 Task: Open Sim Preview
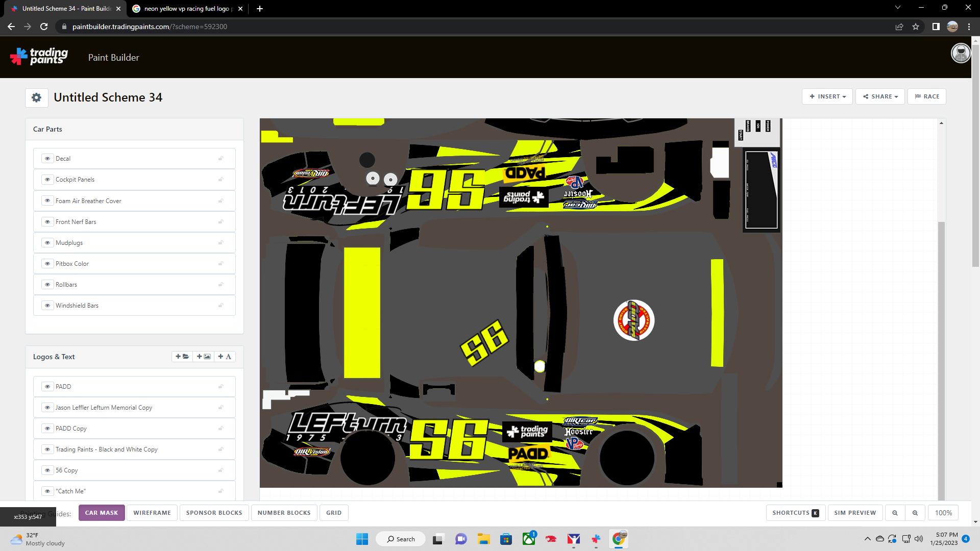[x=855, y=513]
